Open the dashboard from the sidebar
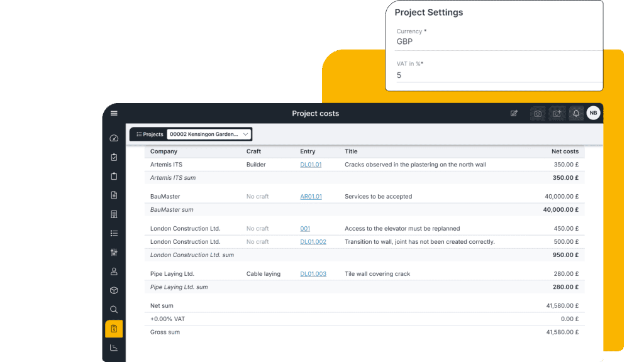The height and width of the screenshot is (362, 644). [x=114, y=138]
